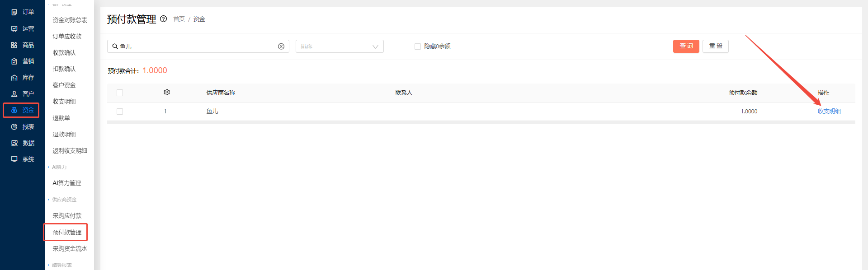
Task: Click the 客户 person icon
Action: [14, 94]
